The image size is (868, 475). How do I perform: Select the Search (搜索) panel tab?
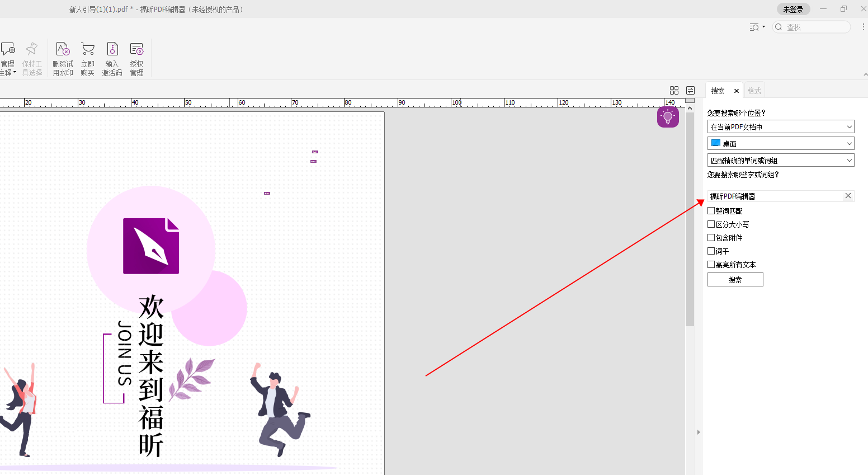click(x=718, y=91)
